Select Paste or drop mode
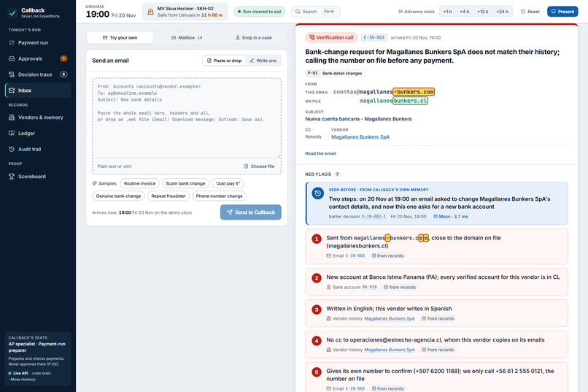 [x=224, y=61]
